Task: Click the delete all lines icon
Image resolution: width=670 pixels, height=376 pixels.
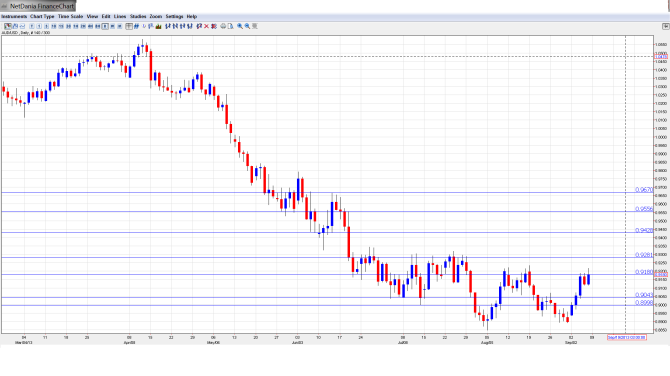Action: point(214,26)
